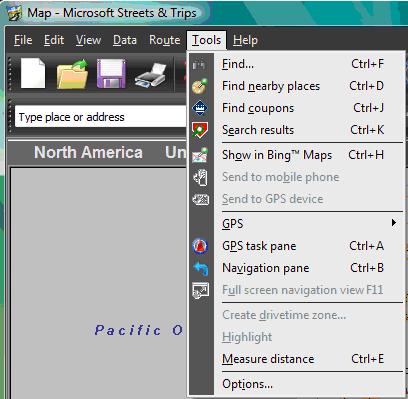
Task: Open the Data menu
Action: pyautogui.click(x=125, y=40)
